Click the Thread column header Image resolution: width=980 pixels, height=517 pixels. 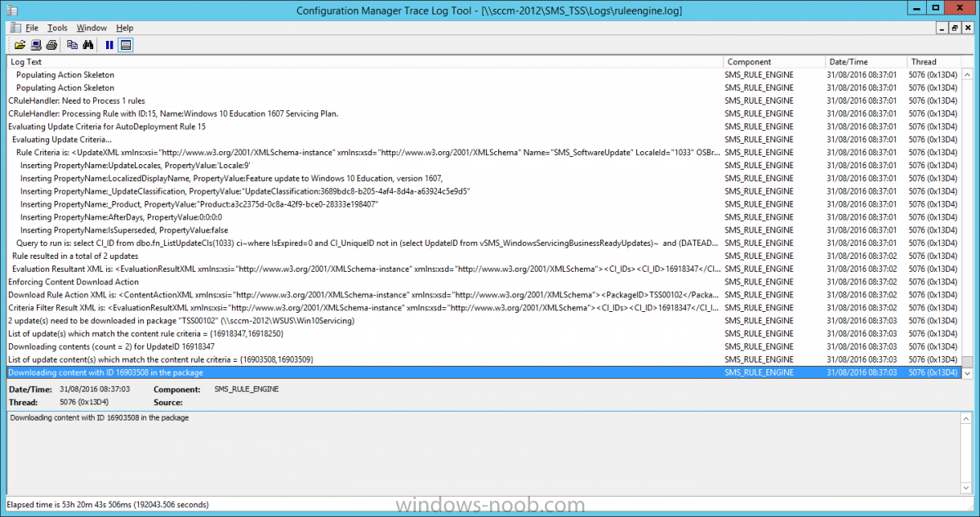point(931,62)
